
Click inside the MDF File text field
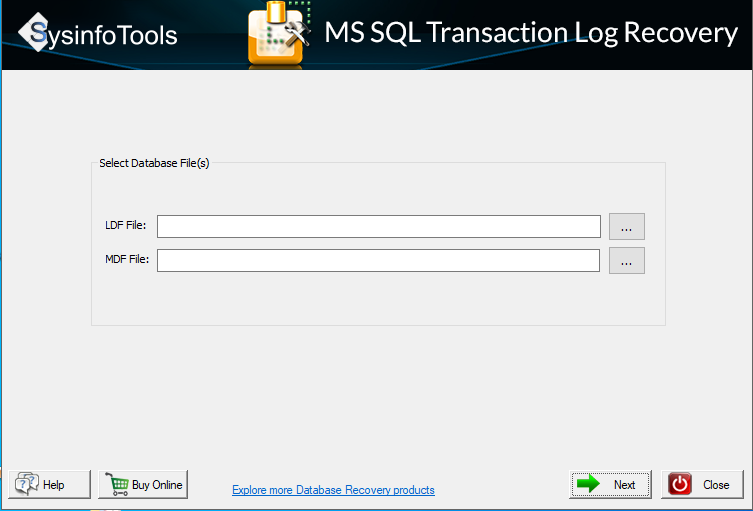(378, 261)
